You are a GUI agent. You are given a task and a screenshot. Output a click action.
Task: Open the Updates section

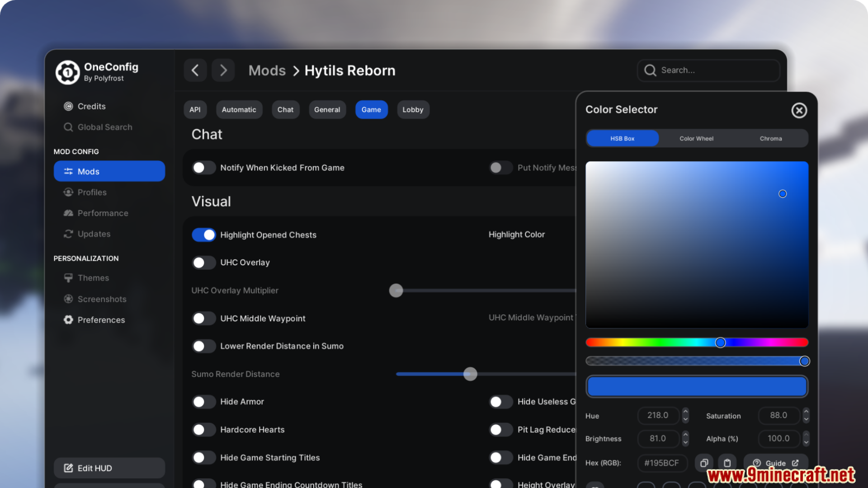pos(87,234)
